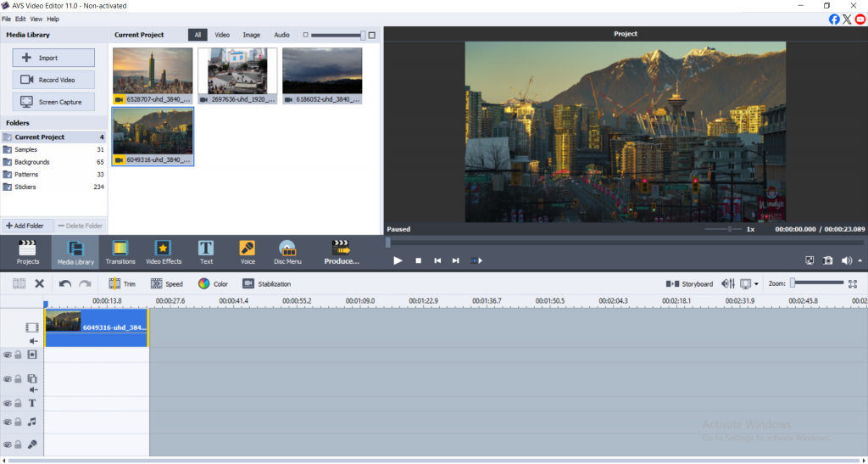Hide the video effects track with eye icon
Image resolution: width=868 pixels, height=464 pixels.
point(7,355)
